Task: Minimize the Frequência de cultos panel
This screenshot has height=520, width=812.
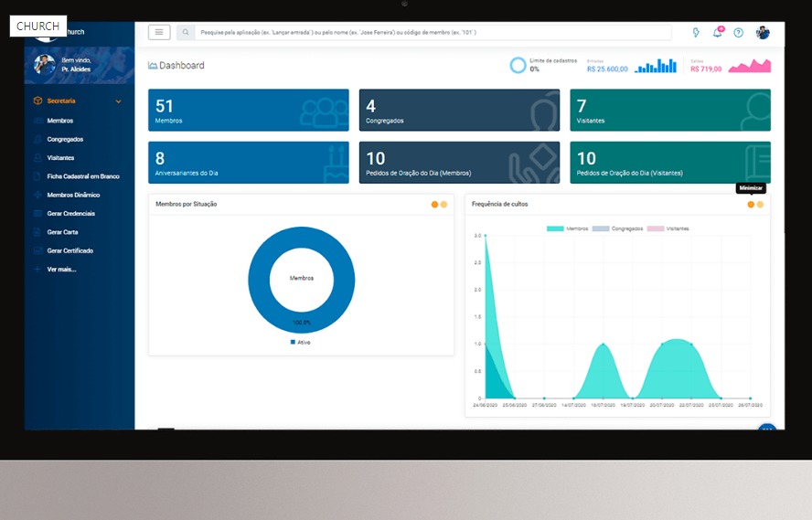Action: click(x=751, y=205)
